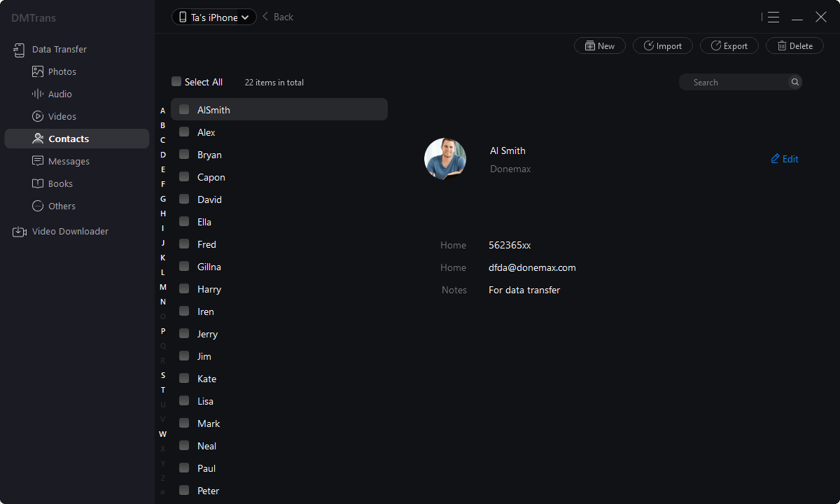Click the Contacts person icon
The image size is (840, 504).
tap(38, 139)
